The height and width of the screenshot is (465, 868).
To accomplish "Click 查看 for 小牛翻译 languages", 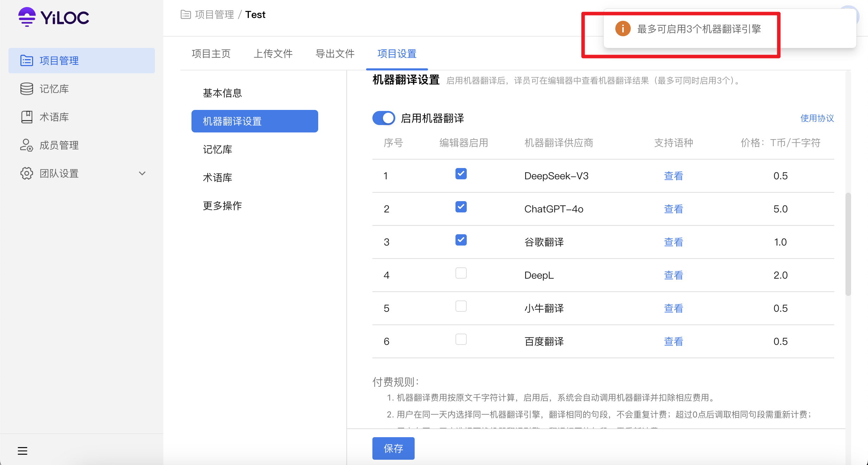I will coord(674,308).
